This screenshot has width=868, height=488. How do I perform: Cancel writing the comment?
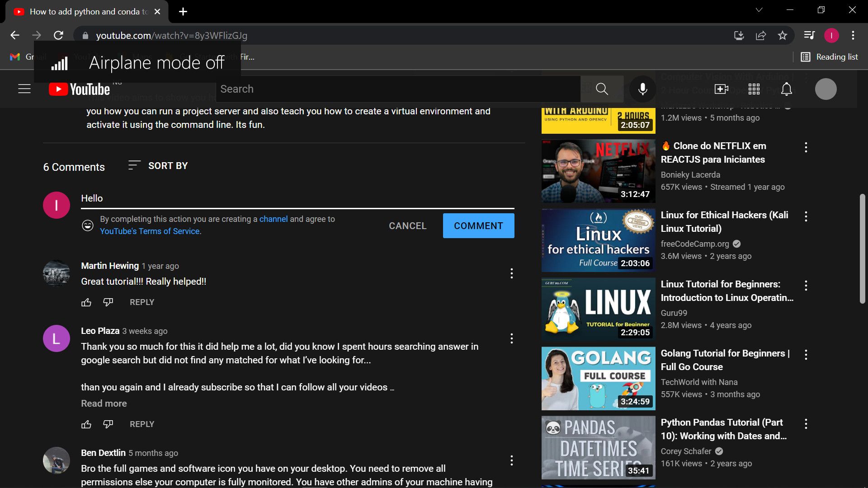[407, 225]
